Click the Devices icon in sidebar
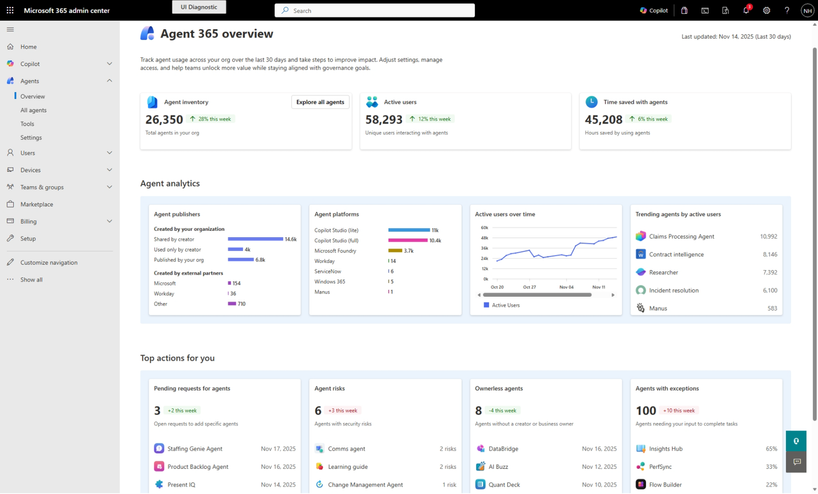818x494 pixels. 10,170
